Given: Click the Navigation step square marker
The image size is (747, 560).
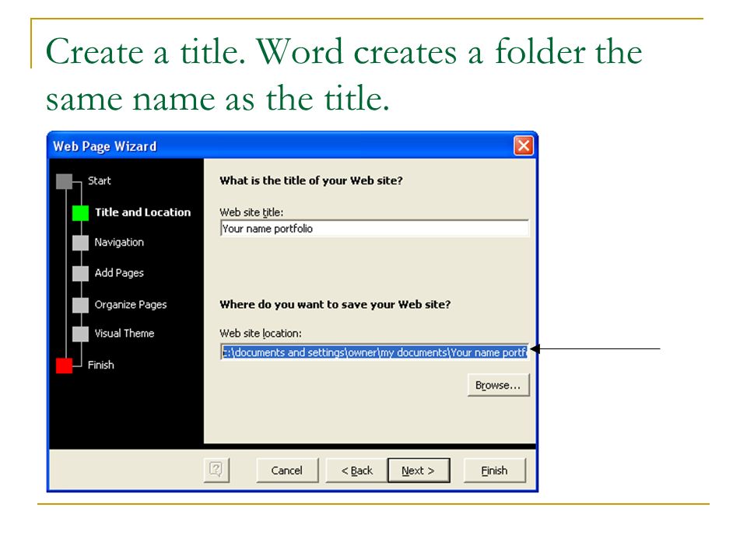Looking at the screenshot, I should pyautogui.click(x=80, y=243).
